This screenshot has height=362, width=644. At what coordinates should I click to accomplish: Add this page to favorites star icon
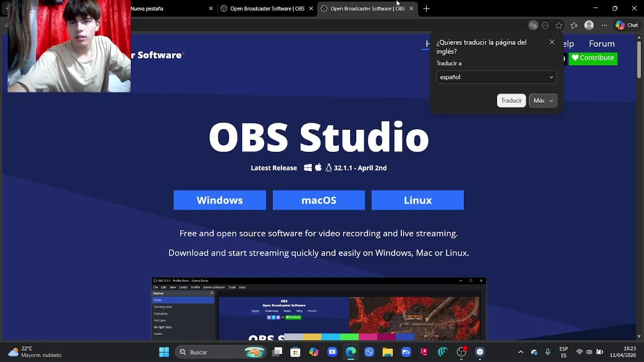[559, 25]
